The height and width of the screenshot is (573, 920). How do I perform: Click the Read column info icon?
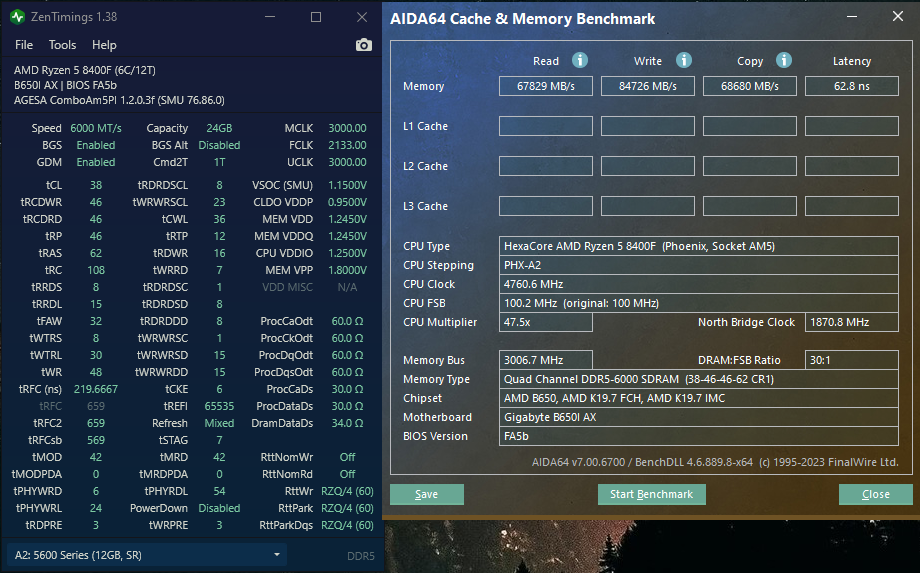pyautogui.click(x=580, y=60)
